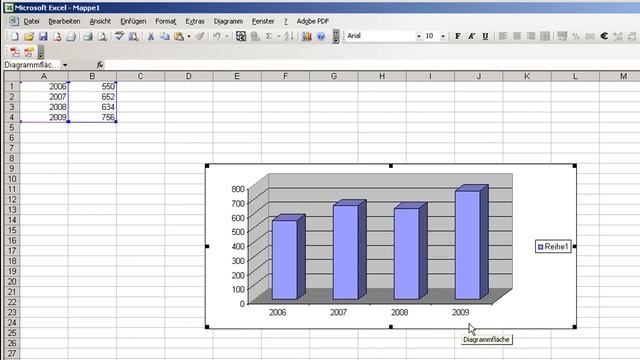
Task: Open the Format menu
Action: (x=166, y=21)
